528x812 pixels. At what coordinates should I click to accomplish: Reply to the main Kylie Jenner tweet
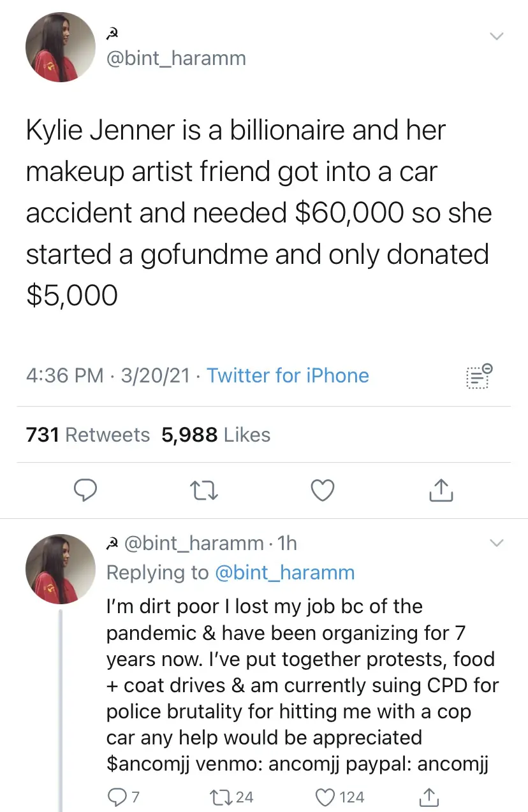coord(85,490)
